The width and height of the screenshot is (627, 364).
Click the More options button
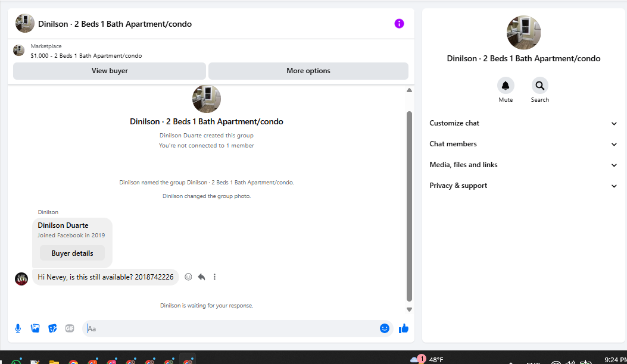point(308,71)
